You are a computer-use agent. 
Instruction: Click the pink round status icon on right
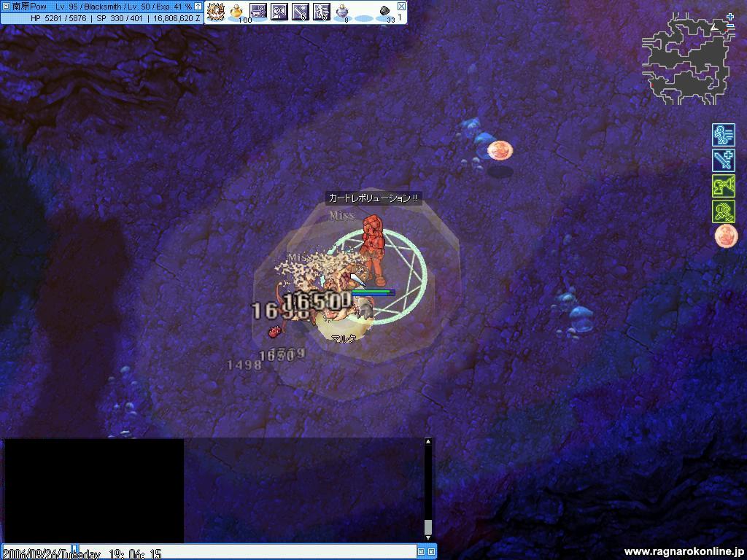coord(726,236)
